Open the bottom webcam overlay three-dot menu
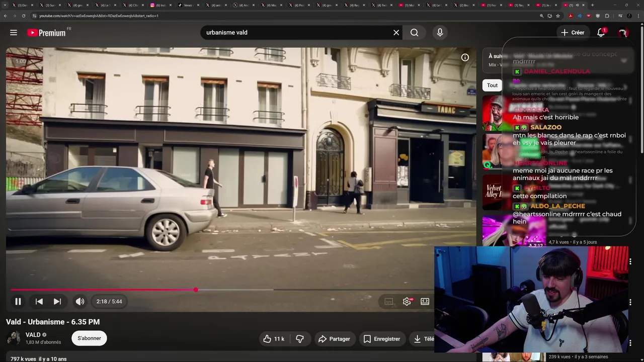This screenshot has height=362, width=644. tap(630, 343)
